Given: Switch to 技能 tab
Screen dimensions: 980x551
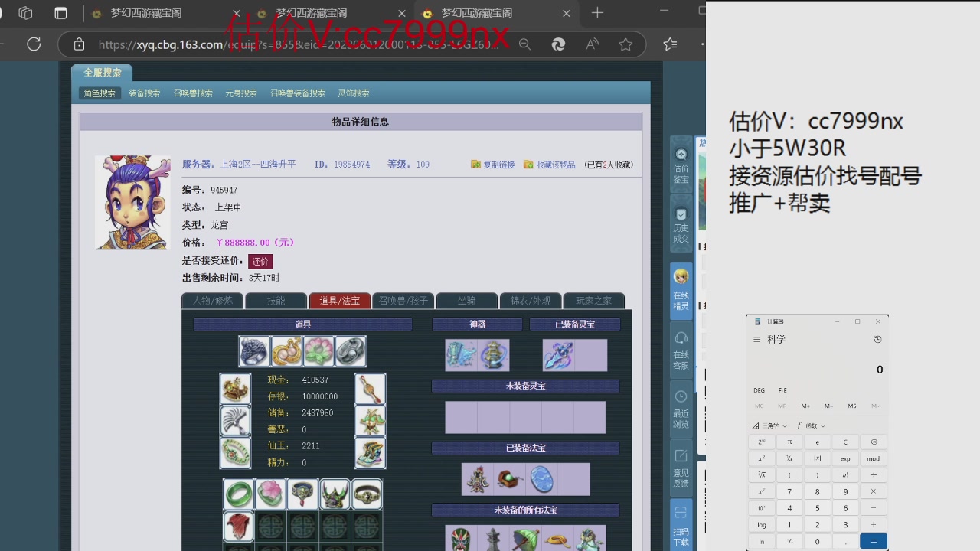Looking at the screenshot, I should coord(276,301).
